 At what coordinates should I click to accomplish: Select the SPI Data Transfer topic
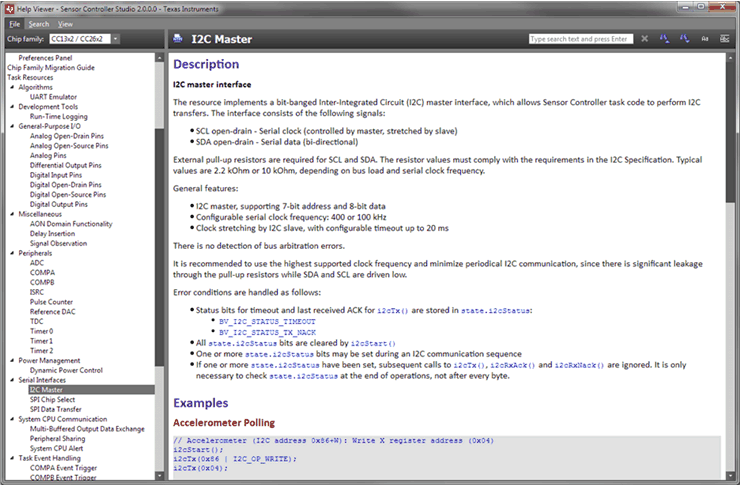[x=56, y=410]
